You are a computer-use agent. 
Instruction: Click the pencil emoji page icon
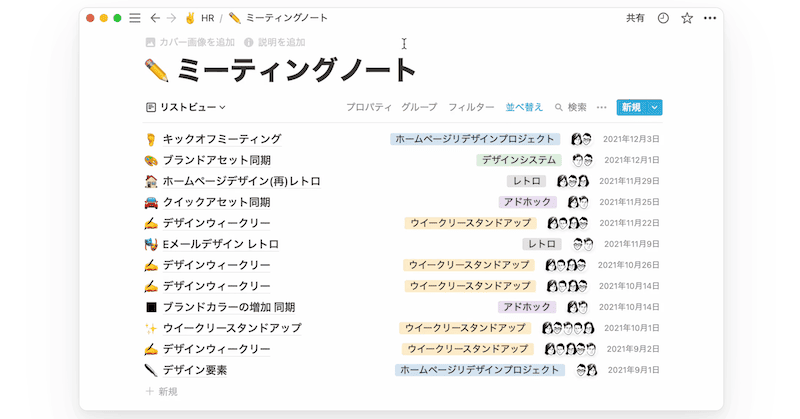pyautogui.click(x=157, y=70)
